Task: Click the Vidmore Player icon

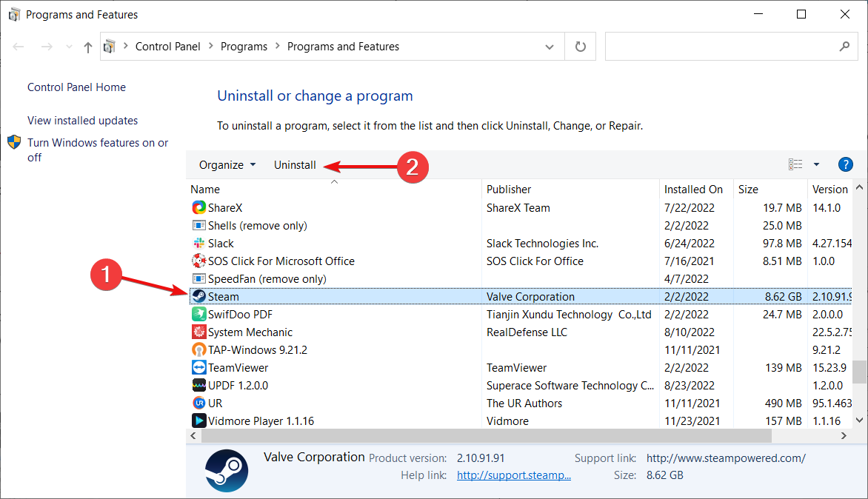Action: click(198, 421)
